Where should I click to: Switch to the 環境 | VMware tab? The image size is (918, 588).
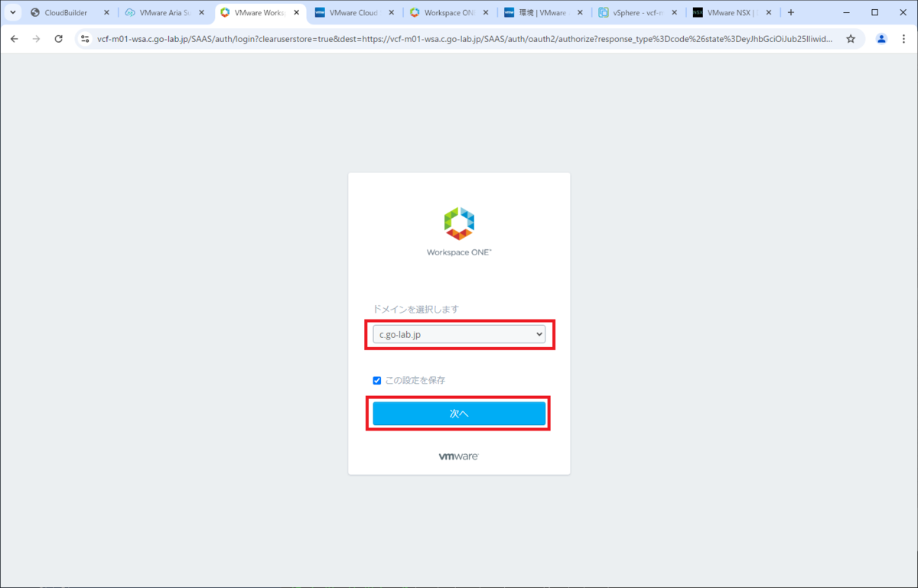point(545,12)
